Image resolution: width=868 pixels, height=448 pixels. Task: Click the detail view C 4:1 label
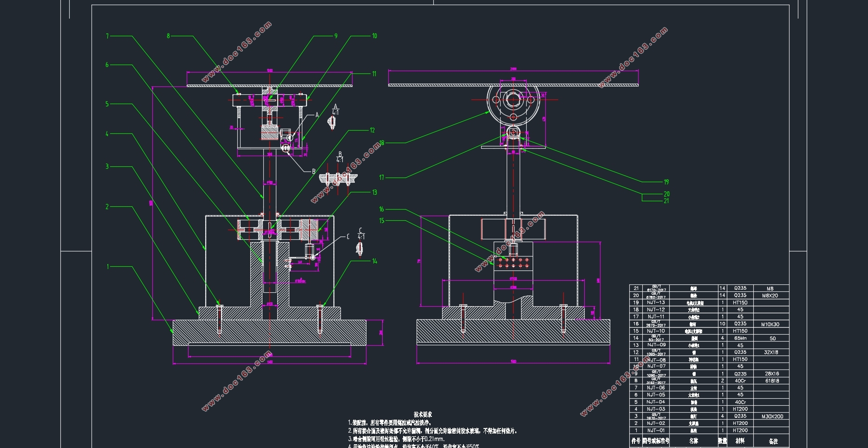point(361,234)
